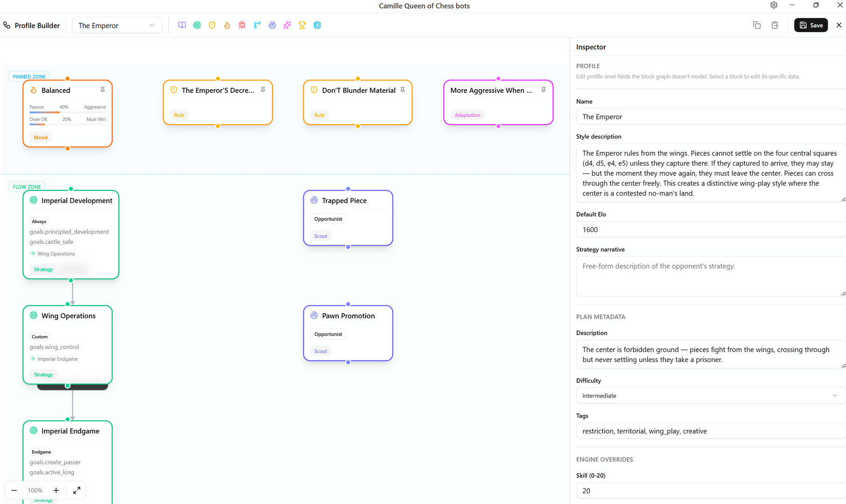Click the cyan chip engine icon in toolbar
This screenshot has height=504, width=846.
pos(317,25)
